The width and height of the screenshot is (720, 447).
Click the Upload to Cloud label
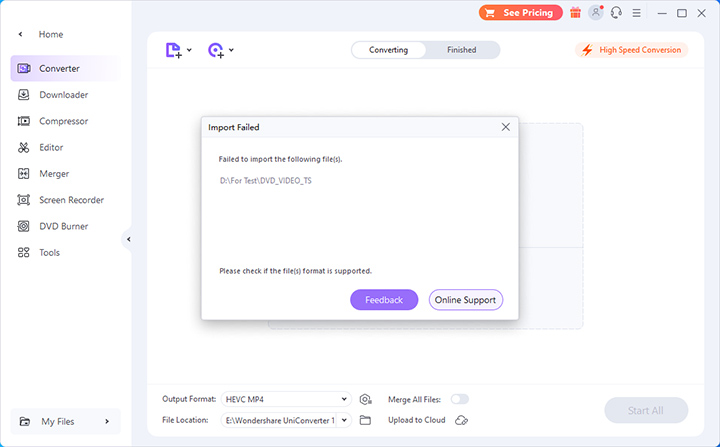pyautogui.click(x=416, y=420)
